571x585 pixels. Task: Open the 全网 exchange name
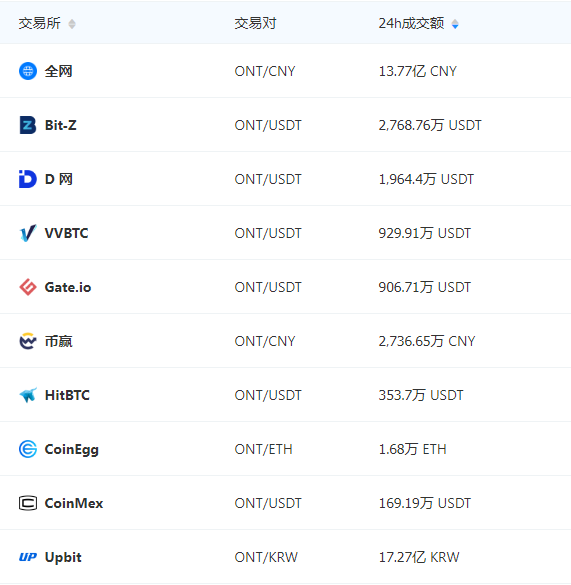click(x=58, y=71)
